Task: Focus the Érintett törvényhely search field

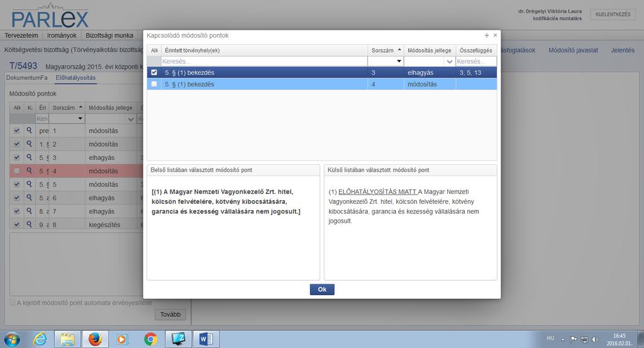Action: [265, 61]
